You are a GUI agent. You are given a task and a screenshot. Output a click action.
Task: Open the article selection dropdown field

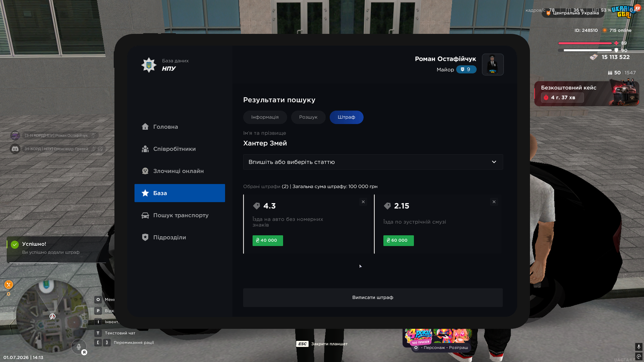coord(373,162)
